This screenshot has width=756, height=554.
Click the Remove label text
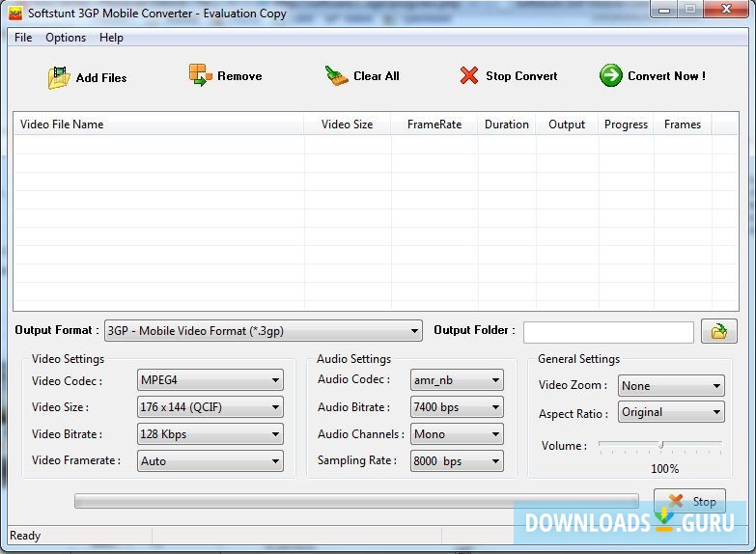pyautogui.click(x=239, y=75)
